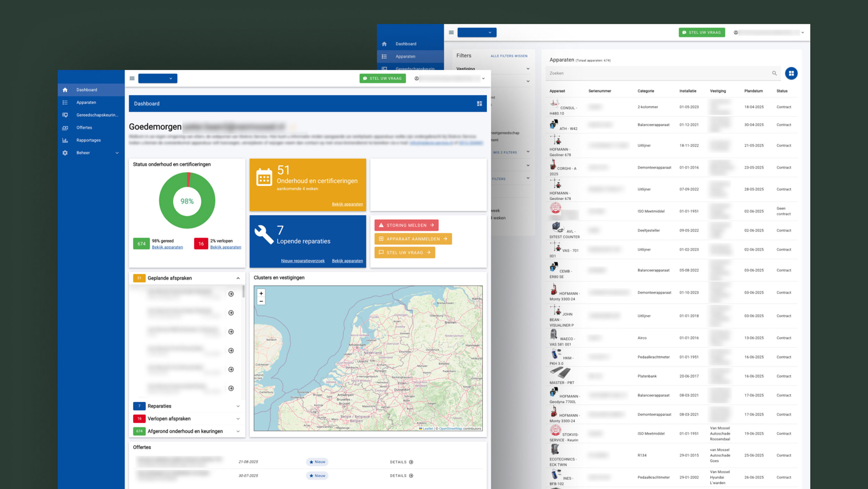868x489 pixels.
Task: Click the user account icon in Apparaten window
Action: (x=736, y=32)
